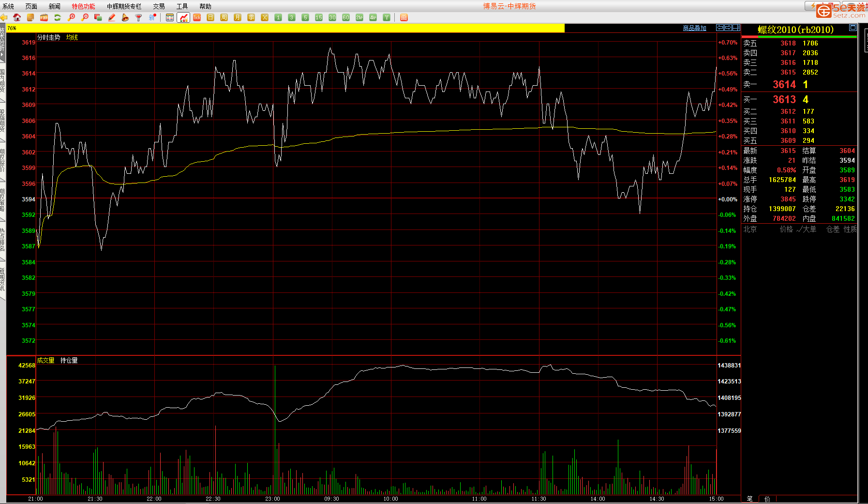Open the 中辉期货专栏 menu
This screenshot has width=868, height=504.
(124, 6)
